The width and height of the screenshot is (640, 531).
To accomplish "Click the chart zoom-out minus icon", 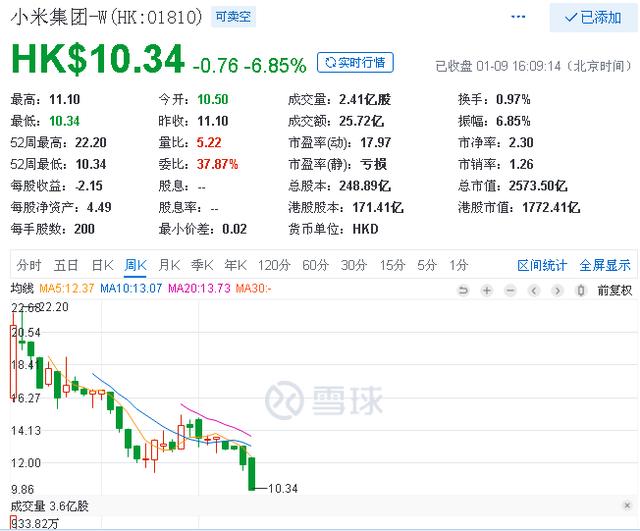I will tap(510, 291).
